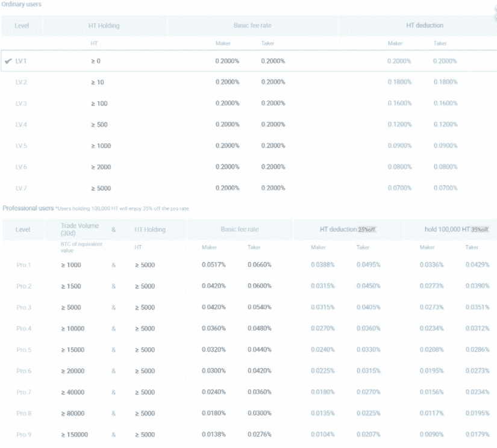Click the ≥ 150000 trade volume cell
This screenshot has width=497, height=448.
74,434
